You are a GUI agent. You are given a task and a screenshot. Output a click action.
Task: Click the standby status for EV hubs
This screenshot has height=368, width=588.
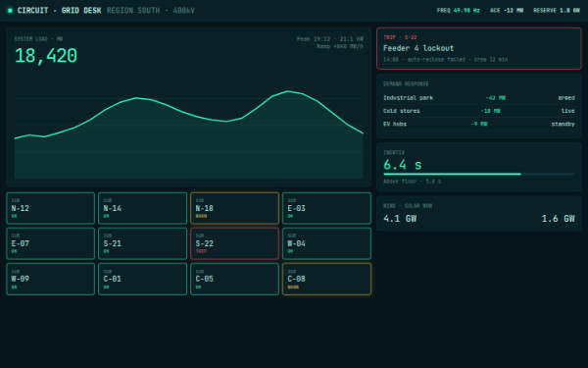563,124
